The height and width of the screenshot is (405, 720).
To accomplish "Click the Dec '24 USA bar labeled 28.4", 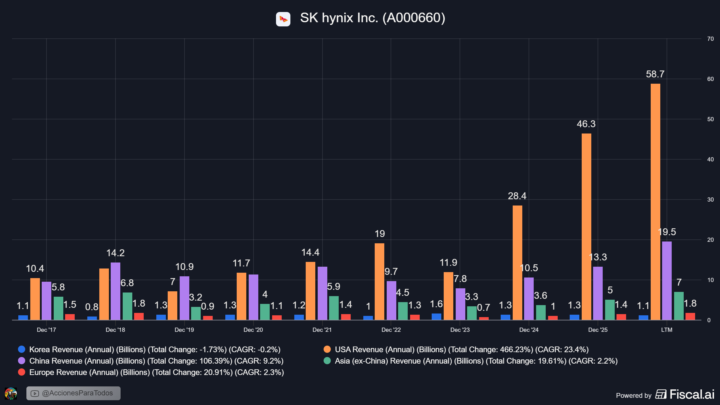I will (518, 263).
